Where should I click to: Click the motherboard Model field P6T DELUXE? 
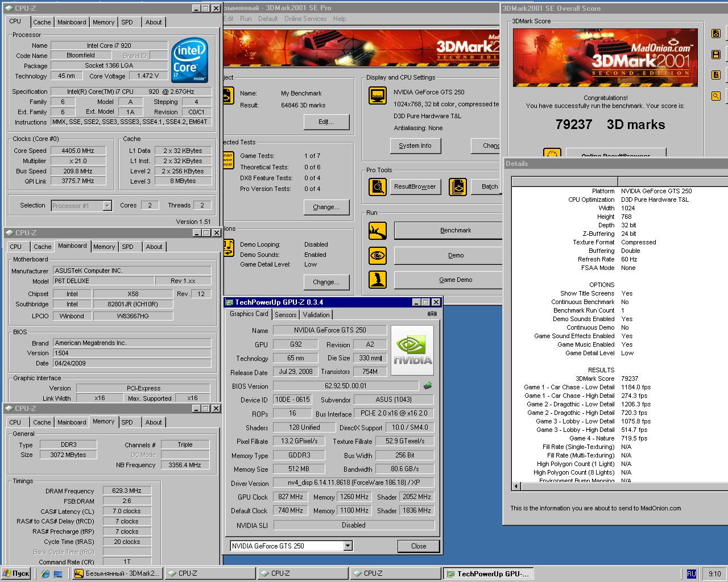point(104,281)
